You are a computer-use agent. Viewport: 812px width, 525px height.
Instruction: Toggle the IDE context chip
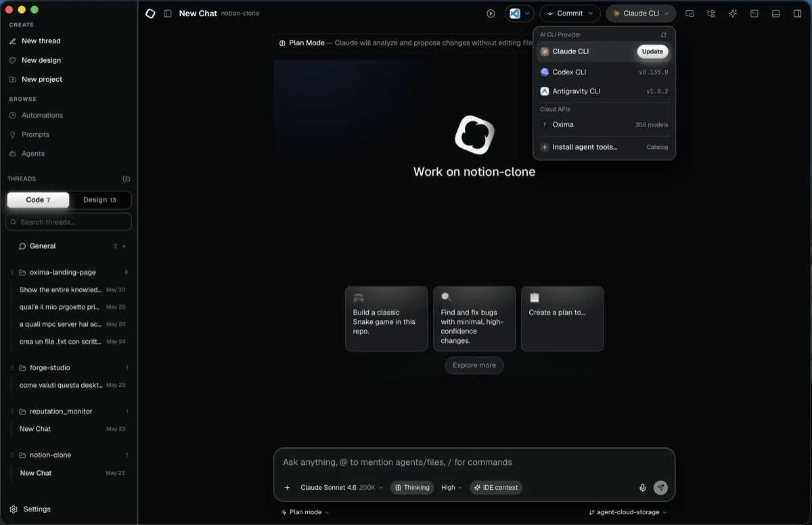click(496, 488)
